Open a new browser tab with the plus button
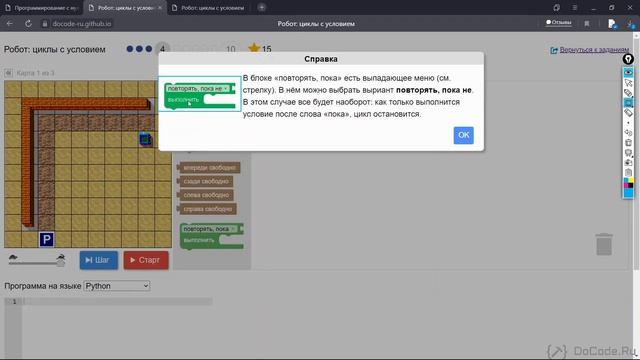This screenshot has width=640, height=360. 262,7
